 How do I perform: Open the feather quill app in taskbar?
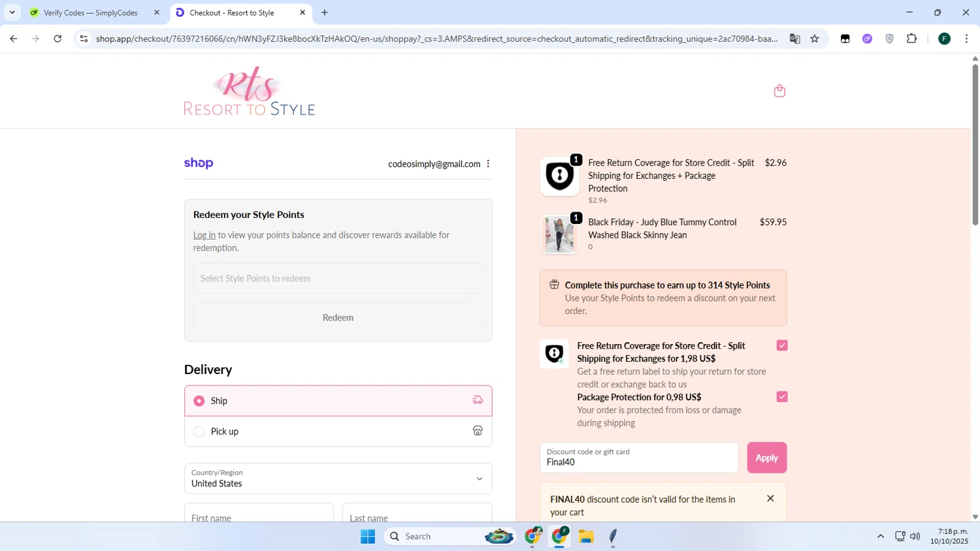(613, 536)
